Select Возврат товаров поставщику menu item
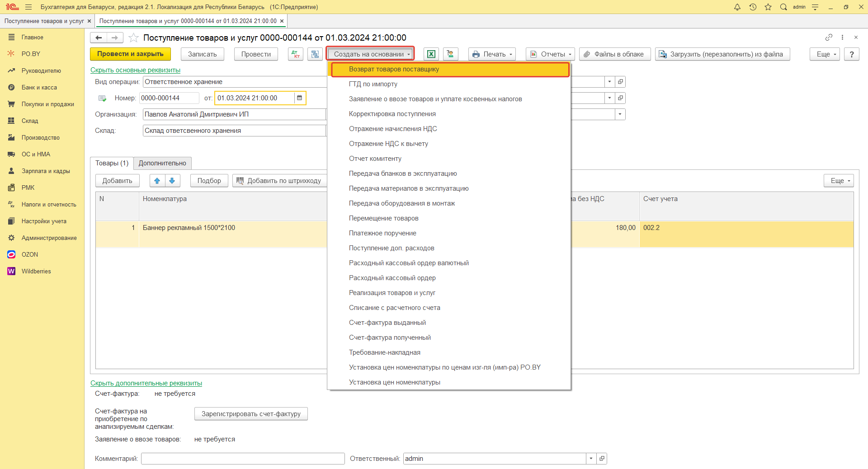 click(450, 70)
